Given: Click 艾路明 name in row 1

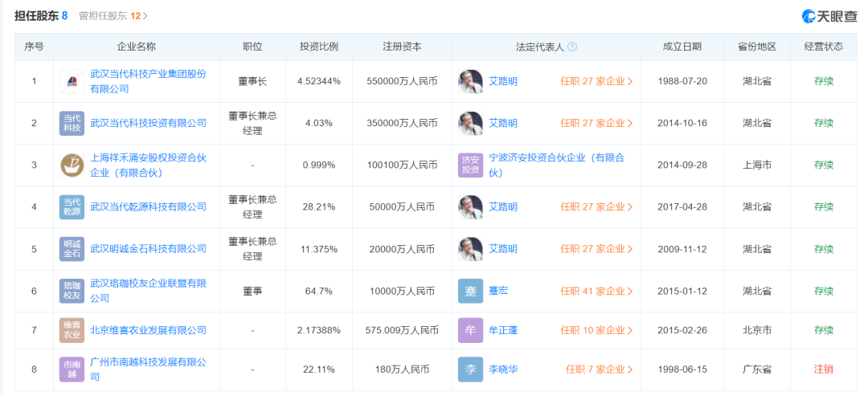Looking at the screenshot, I should click(x=503, y=81).
